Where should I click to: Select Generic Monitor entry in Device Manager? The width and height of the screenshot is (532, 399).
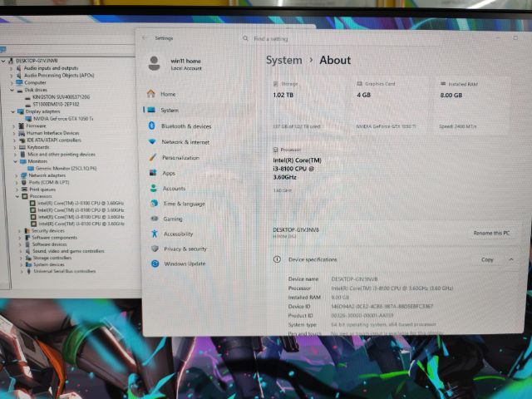66,168
